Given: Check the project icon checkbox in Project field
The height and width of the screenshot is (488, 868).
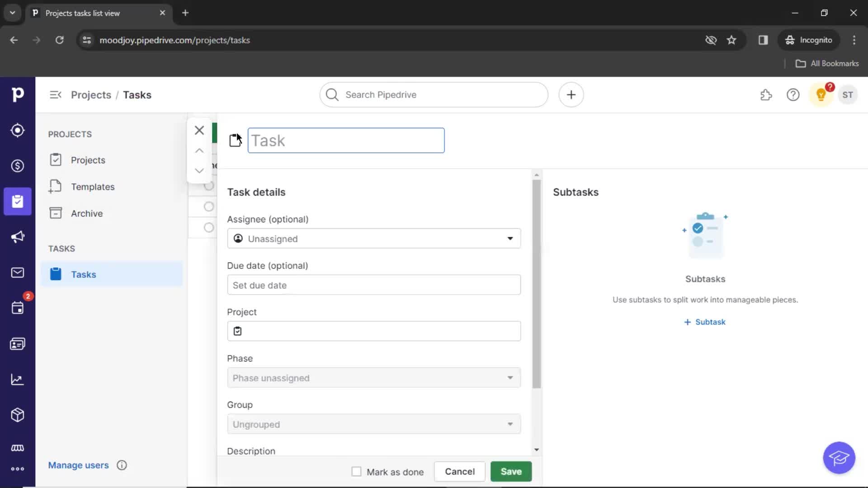Looking at the screenshot, I should click(x=237, y=331).
